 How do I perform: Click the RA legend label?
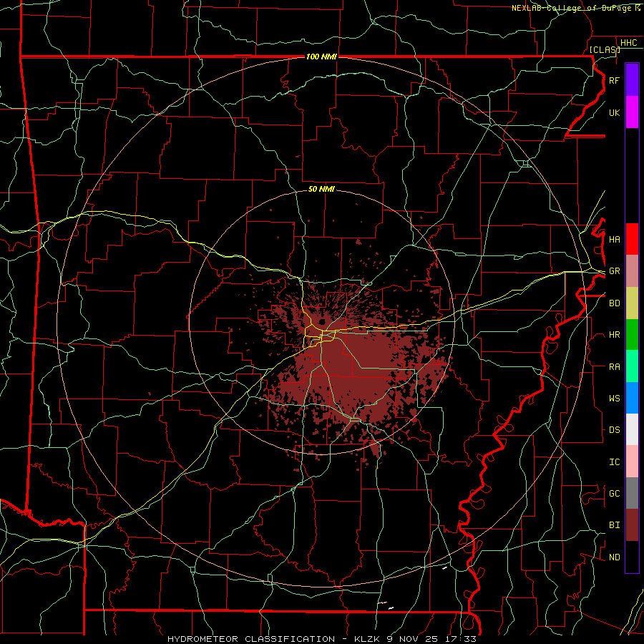pos(614,366)
